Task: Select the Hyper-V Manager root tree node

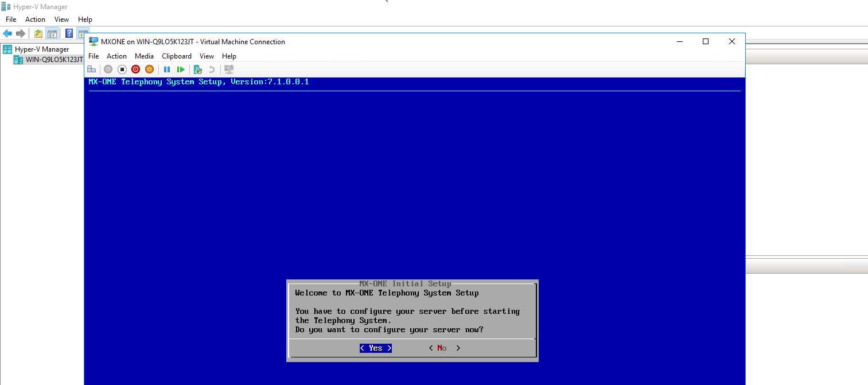Action: [41, 49]
